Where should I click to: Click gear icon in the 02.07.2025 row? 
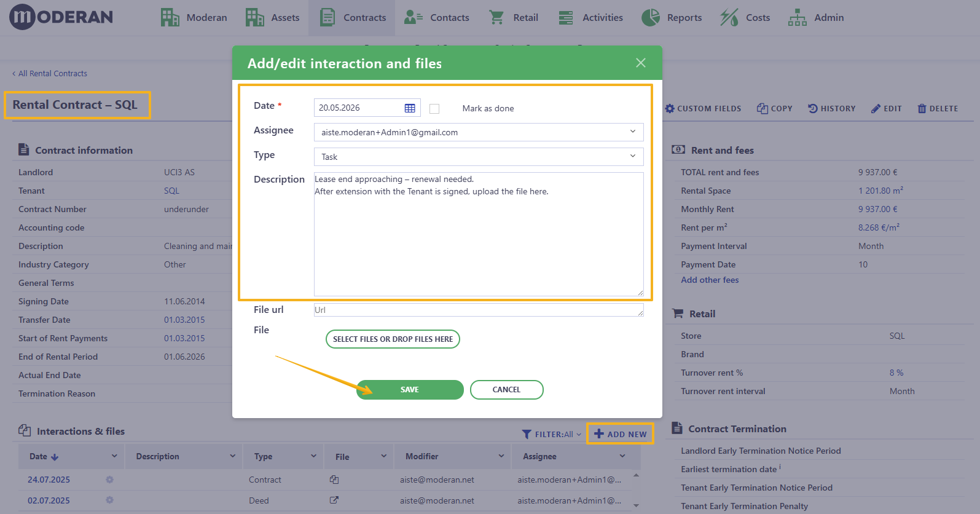coord(109,500)
